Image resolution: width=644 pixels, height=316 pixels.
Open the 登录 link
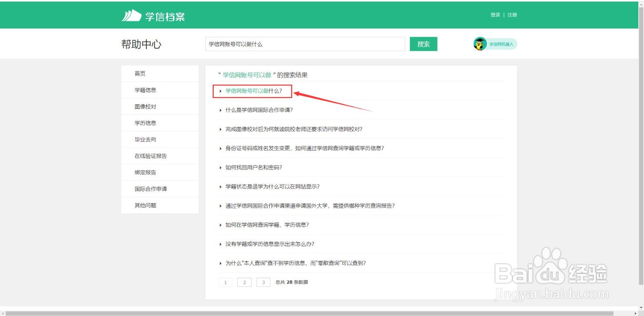(x=495, y=15)
